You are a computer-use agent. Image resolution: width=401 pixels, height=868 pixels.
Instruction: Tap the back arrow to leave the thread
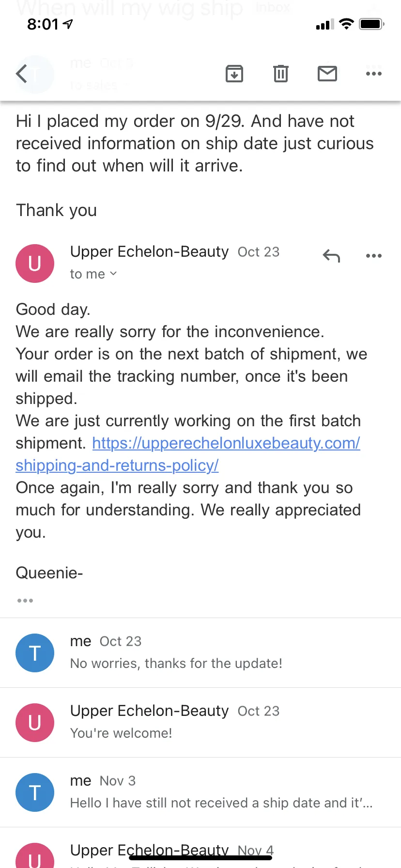click(22, 74)
